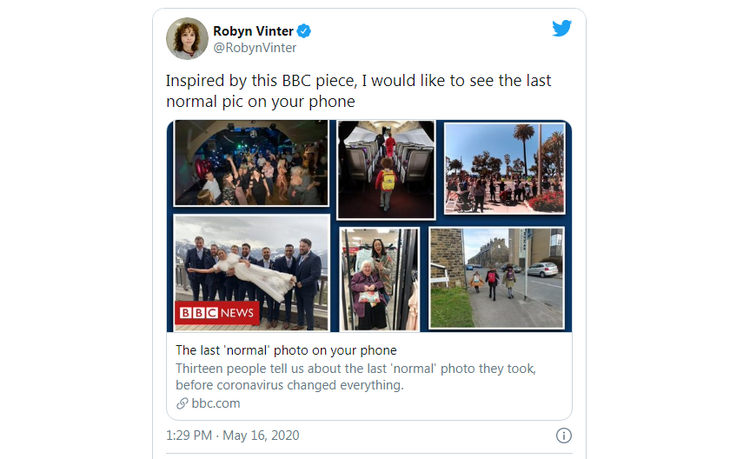Open the "The last 'normal' photo" headline
Image resolution: width=730 pixels, height=459 pixels.
coord(286,350)
